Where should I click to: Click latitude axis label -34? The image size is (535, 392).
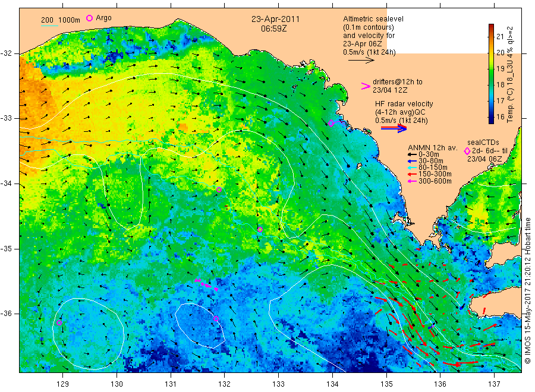tap(6, 184)
